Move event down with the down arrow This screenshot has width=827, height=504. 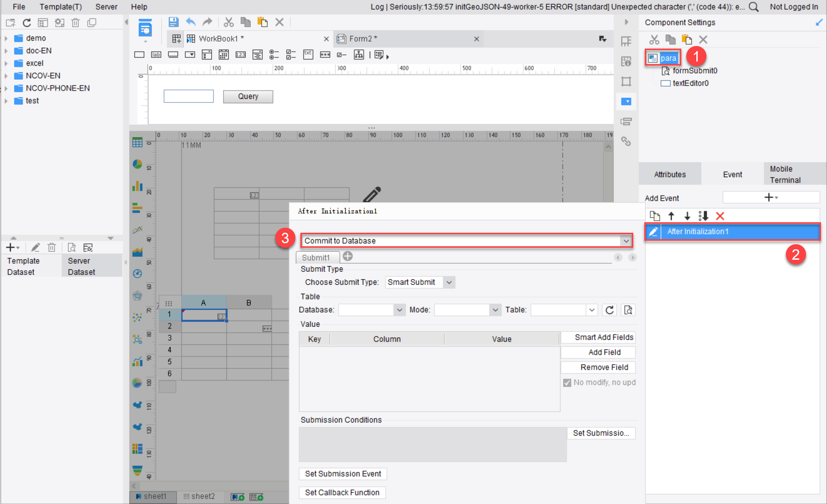pos(687,216)
